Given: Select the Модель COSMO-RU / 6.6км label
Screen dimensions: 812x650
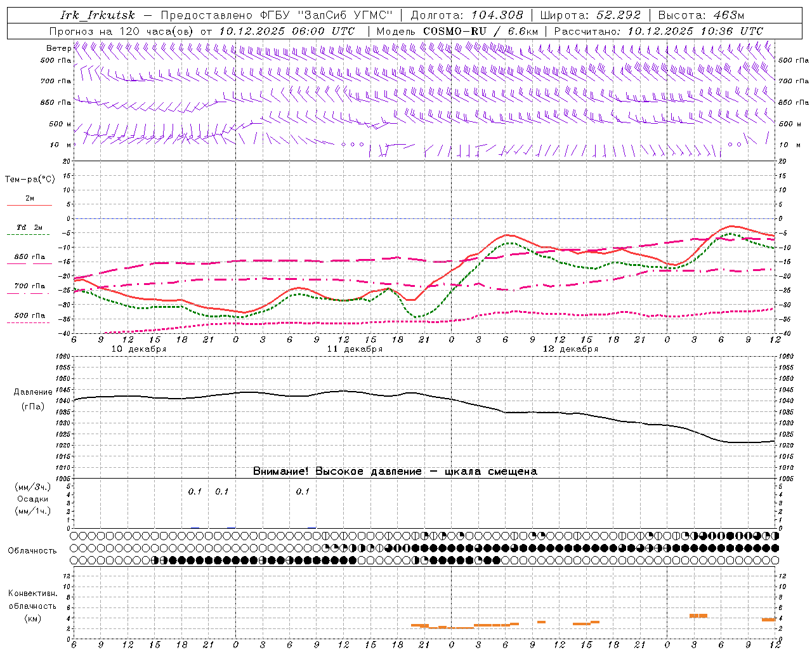Looking at the screenshot, I should [x=457, y=30].
